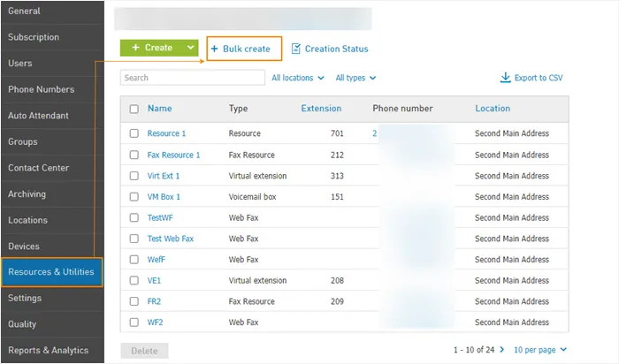
Task: Check the VE1 row checkbox
Action: click(134, 280)
